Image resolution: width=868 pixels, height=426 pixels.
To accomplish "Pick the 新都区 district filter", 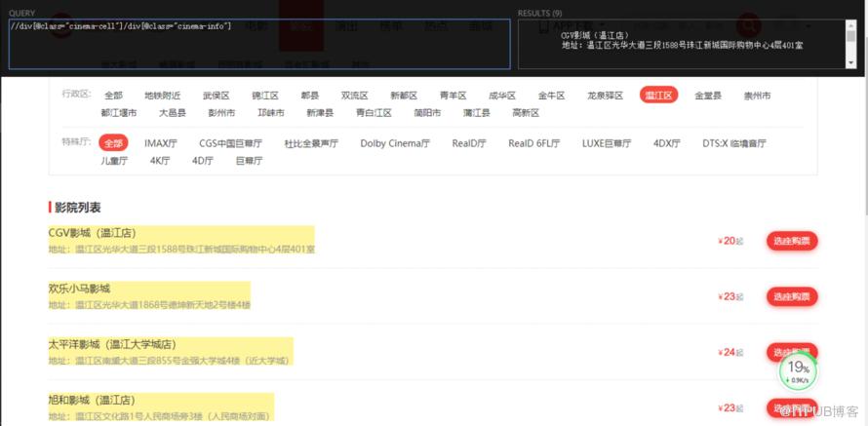I will pos(404,96).
